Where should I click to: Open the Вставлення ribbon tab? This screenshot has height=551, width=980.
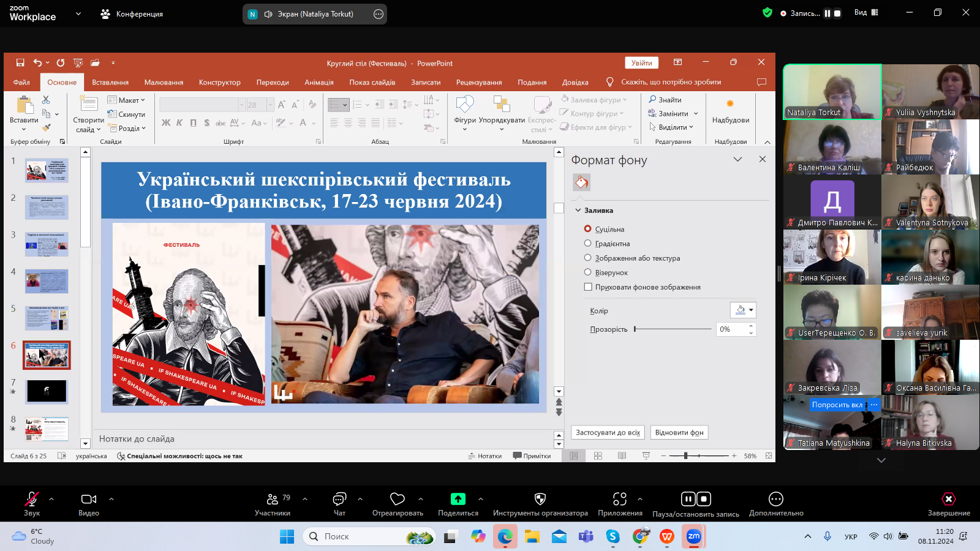click(x=110, y=82)
